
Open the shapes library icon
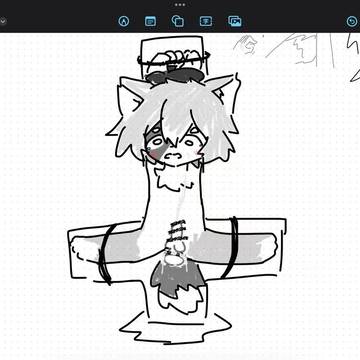(x=178, y=21)
